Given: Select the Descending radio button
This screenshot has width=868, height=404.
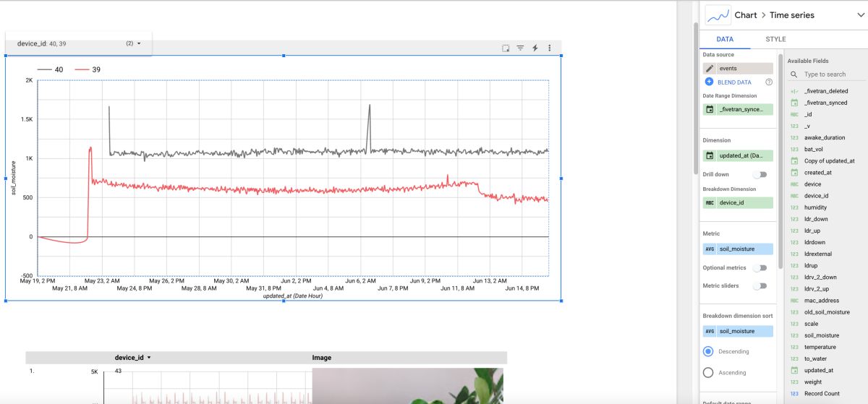Looking at the screenshot, I should pyautogui.click(x=708, y=351).
